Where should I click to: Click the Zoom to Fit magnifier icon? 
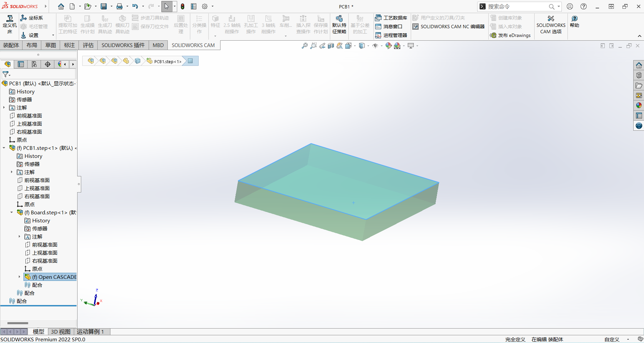click(x=304, y=46)
